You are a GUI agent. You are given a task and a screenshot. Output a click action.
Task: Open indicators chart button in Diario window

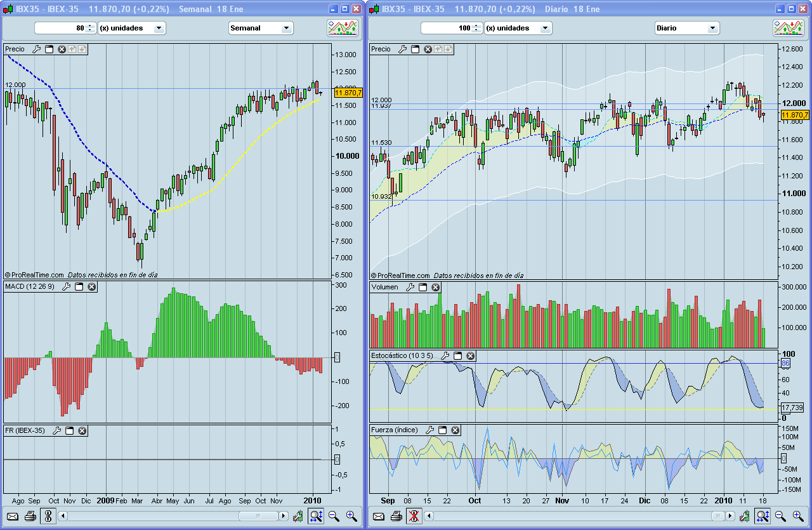click(789, 28)
